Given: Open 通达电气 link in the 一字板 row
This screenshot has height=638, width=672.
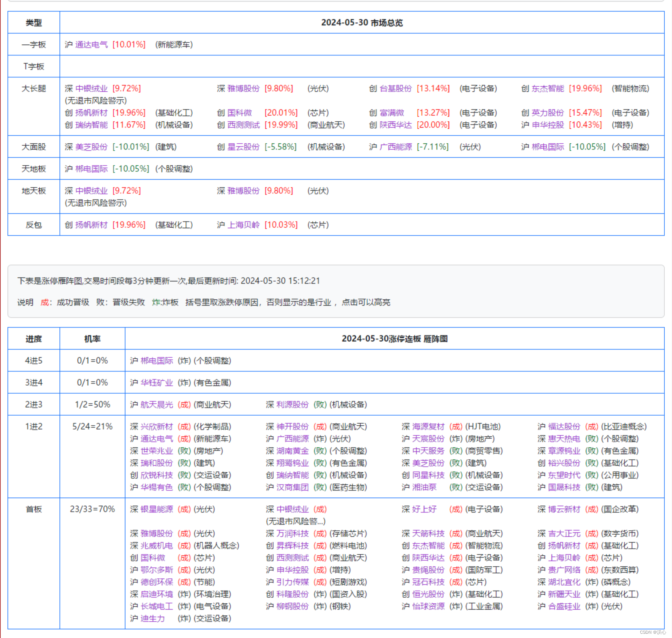Looking at the screenshot, I should tap(92, 45).
